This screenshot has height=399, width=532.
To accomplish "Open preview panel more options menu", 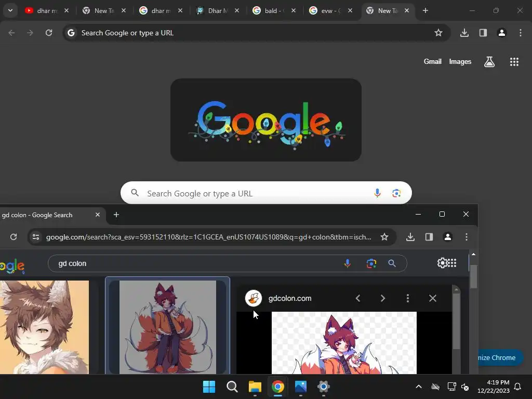I will 407,298.
